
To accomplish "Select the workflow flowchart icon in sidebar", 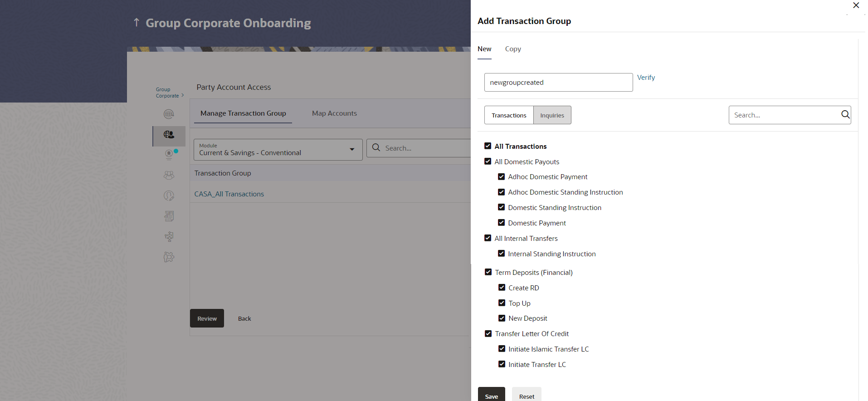I will coord(169,236).
